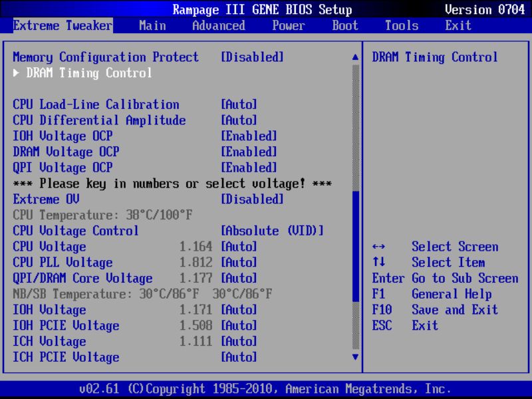532x399 pixels.
Task: Change CPU Load-Line Calibration [Auto] value
Action: point(239,104)
